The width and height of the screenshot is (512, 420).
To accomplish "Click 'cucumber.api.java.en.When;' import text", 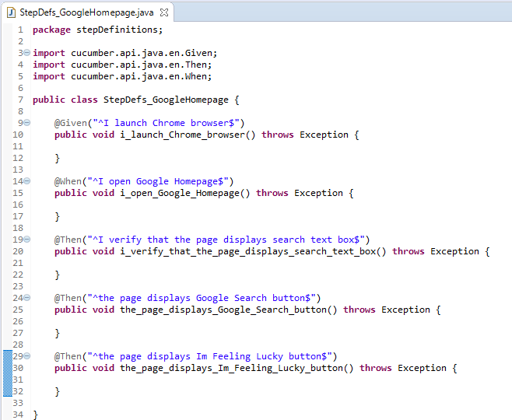I will coord(142,76).
